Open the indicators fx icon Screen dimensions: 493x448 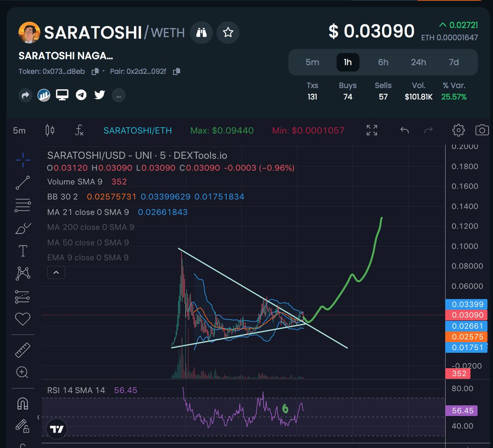point(79,131)
